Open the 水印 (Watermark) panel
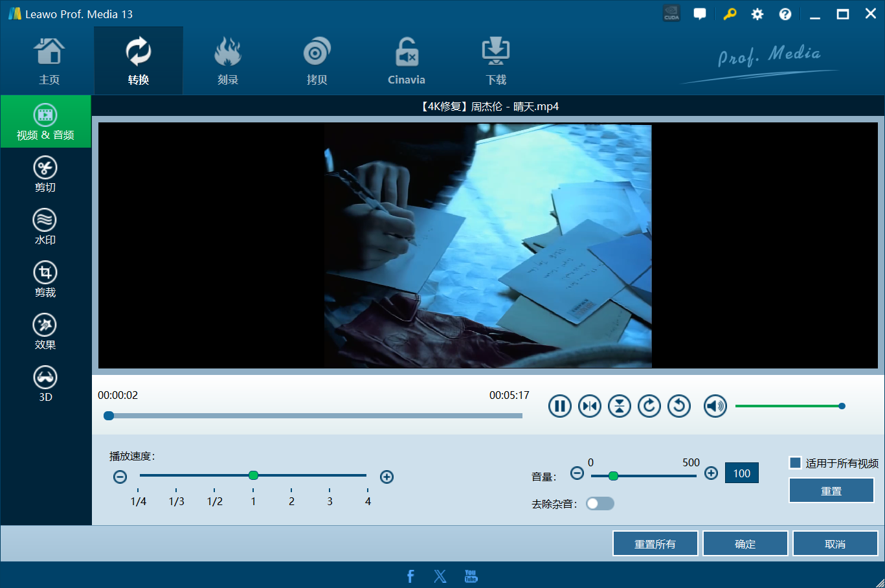The height and width of the screenshot is (588, 885). pyautogui.click(x=45, y=227)
